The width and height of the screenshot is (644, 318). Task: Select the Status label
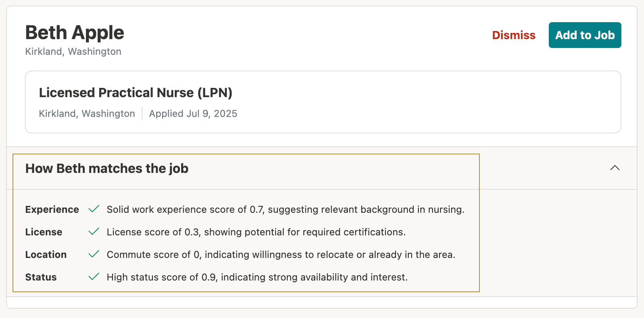click(x=41, y=277)
